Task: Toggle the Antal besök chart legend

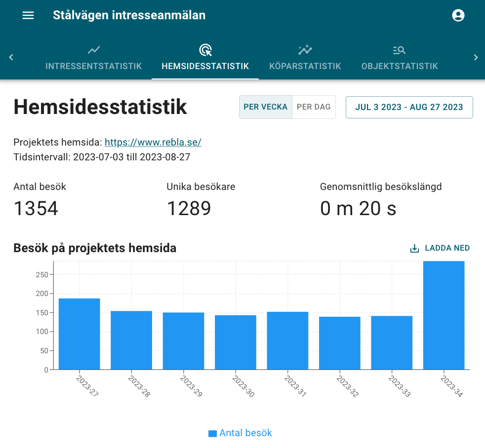Action: [x=240, y=433]
